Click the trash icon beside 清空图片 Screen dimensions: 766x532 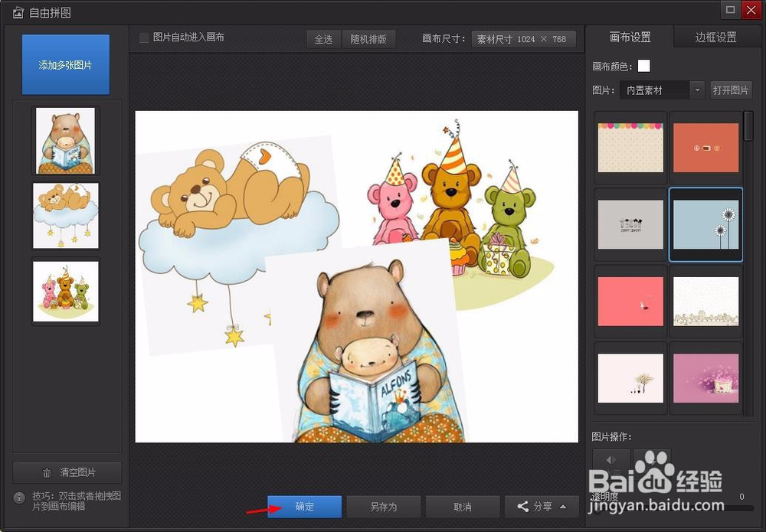[x=47, y=472]
